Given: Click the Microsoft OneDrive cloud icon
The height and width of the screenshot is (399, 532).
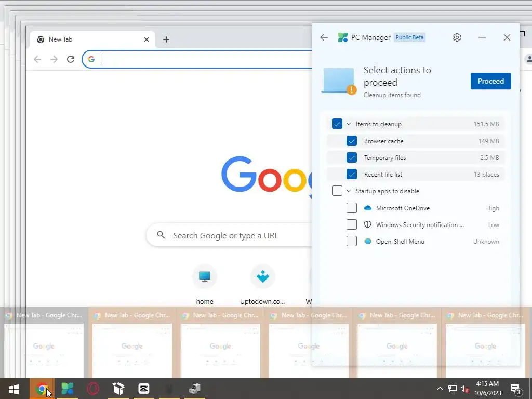Looking at the screenshot, I should pos(367,208).
